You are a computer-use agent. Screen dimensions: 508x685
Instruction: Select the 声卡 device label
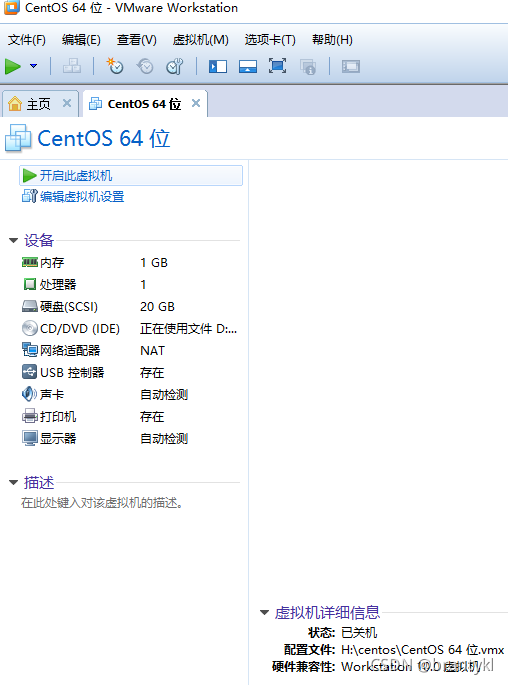click(52, 394)
